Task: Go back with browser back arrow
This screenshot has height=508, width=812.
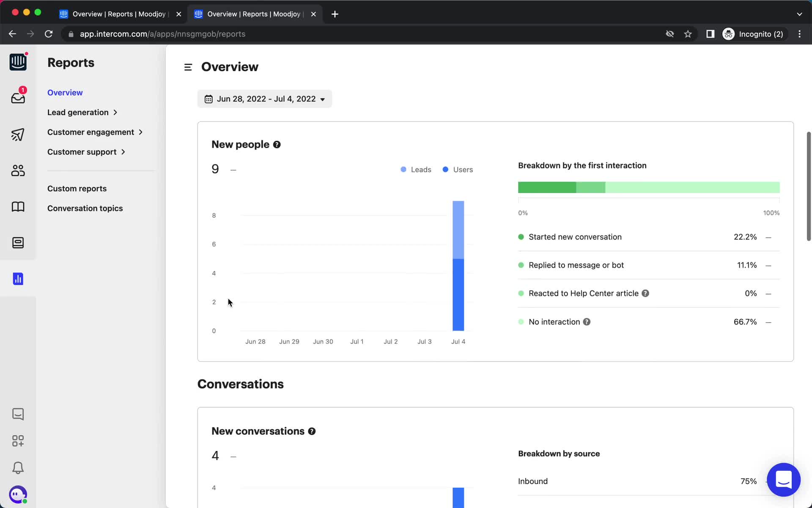Action: pyautogui.click(x=12, y=34)
